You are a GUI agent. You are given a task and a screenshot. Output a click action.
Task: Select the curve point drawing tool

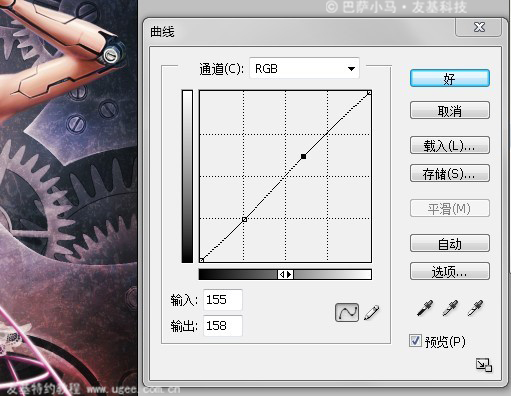pos(347,312)
